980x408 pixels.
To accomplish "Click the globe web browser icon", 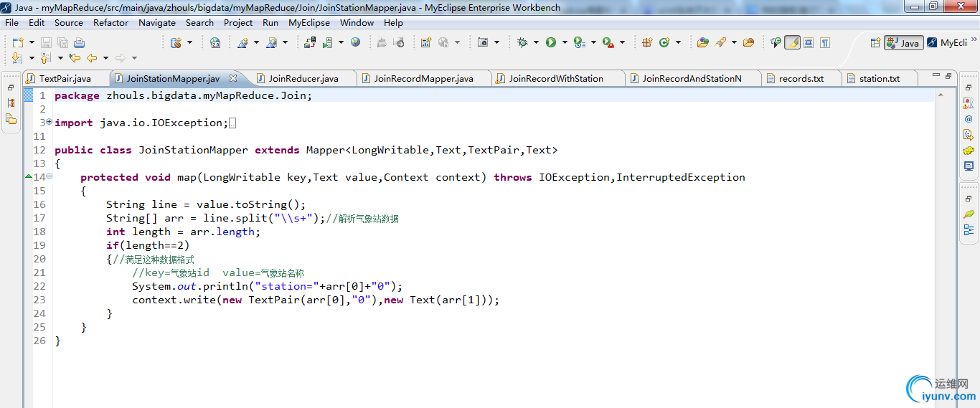I will coord(356,42).
